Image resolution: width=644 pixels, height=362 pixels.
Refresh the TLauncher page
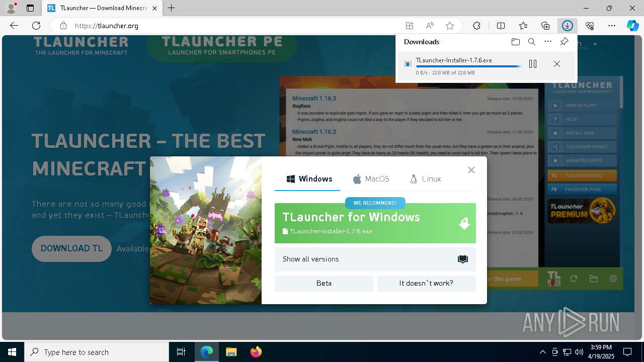36,26
